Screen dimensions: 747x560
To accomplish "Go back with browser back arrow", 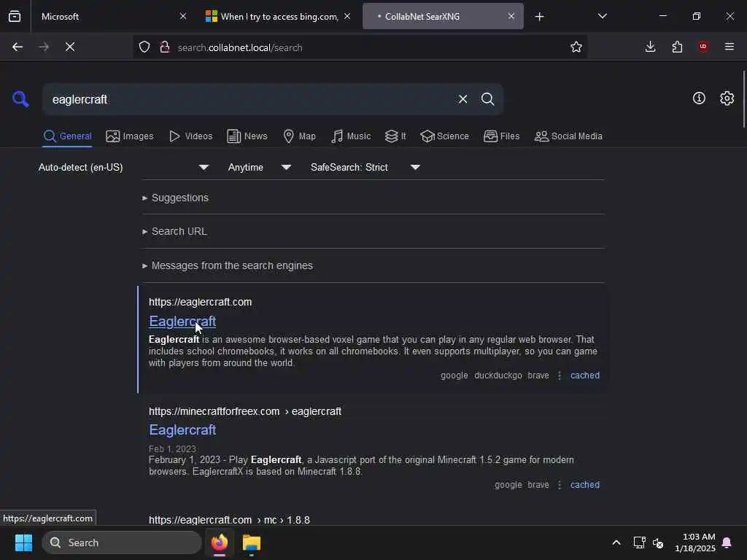I will point(18,47).
